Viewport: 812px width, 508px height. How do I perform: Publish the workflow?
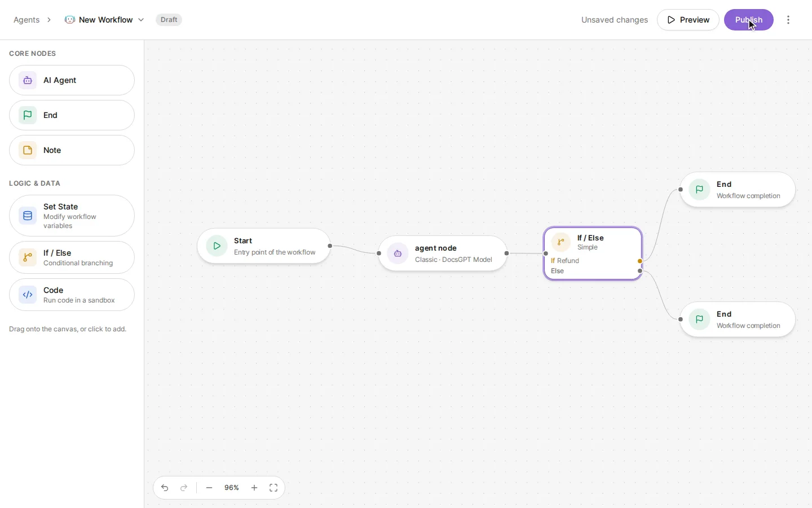pos(749,20)
